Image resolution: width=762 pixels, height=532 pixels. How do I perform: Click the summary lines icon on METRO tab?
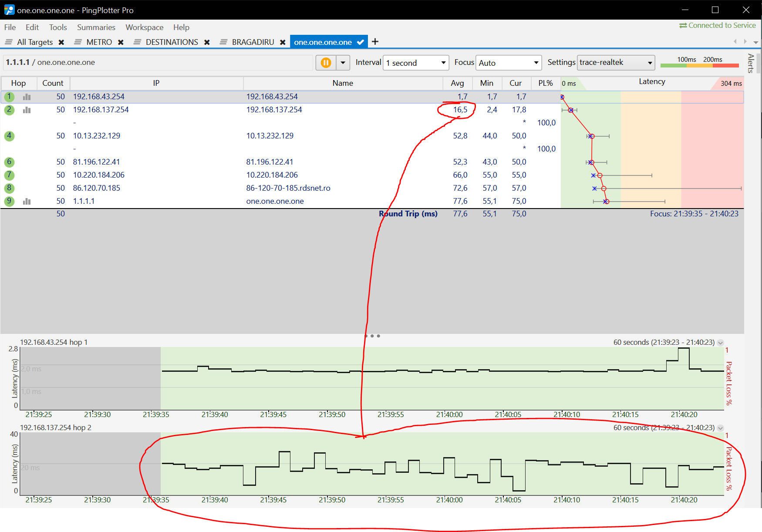[78, 41]
